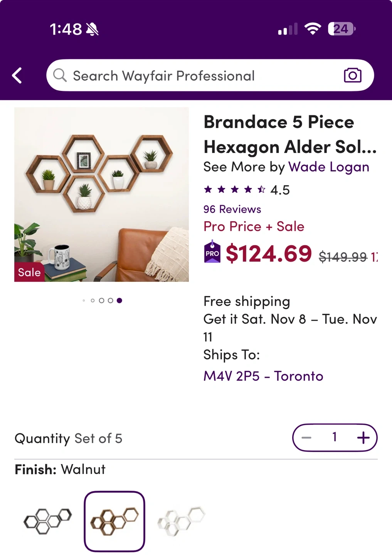Viewport: 392px width, 555px height.
Task: Expand the truncated Brandace product title
Action: click(290, 134)
